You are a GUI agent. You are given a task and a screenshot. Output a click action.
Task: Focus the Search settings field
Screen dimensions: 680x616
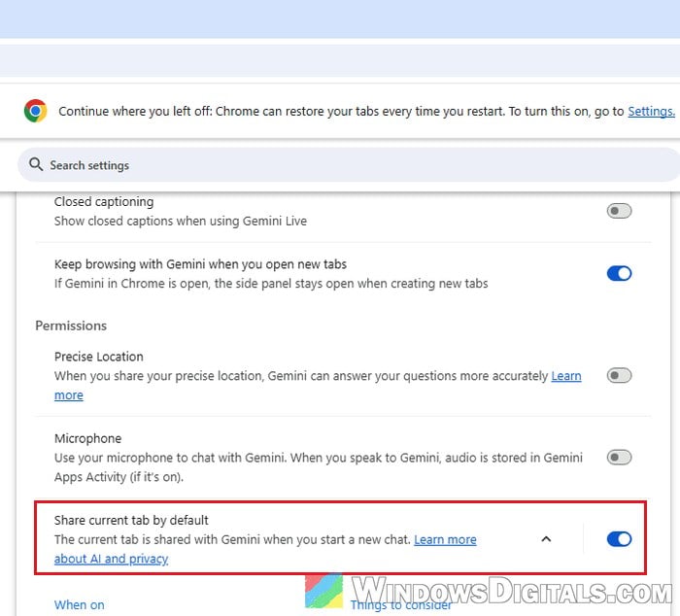click(x=349, y=165)
